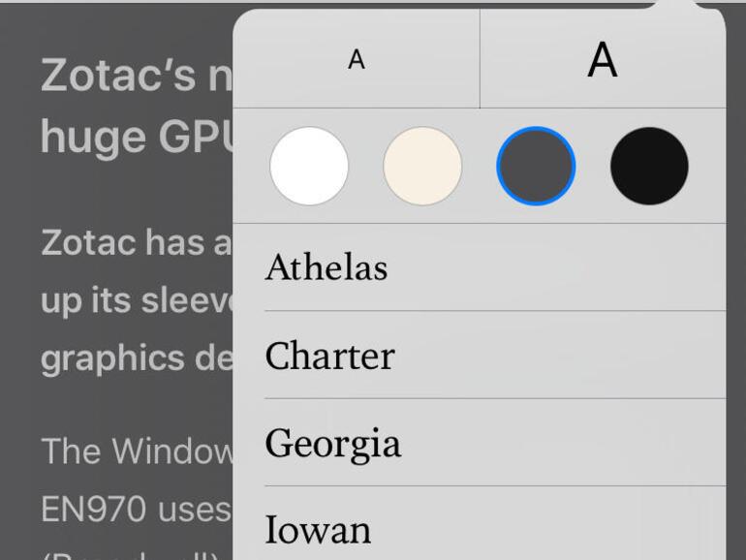Switch to the black background theme
The width and height of the screenshot is (746, 560).
click(649, 166)
